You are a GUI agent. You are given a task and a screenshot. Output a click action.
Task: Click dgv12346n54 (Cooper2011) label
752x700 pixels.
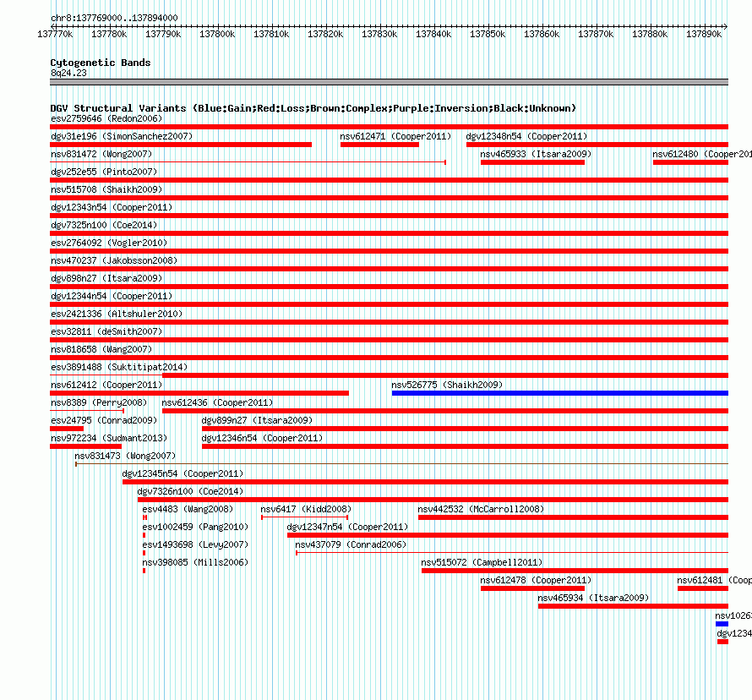tap(262, 438)
